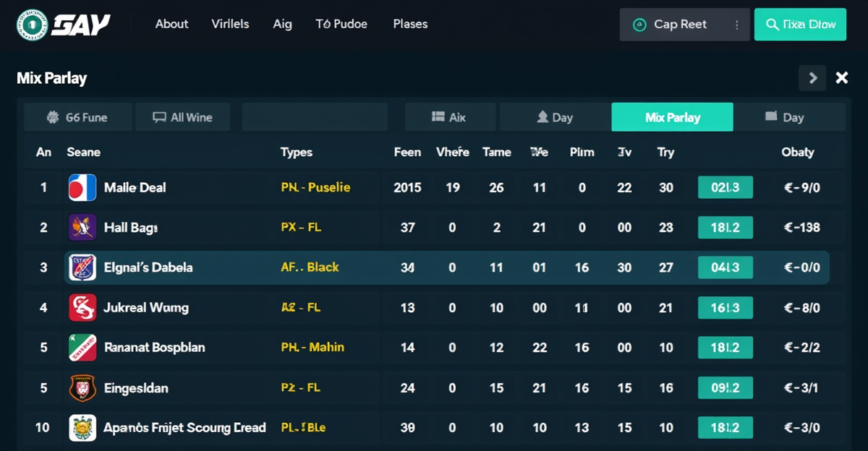Screen dimensions: 868x451
Task: Open the Plases navigation item
Action: coord(410,24)
